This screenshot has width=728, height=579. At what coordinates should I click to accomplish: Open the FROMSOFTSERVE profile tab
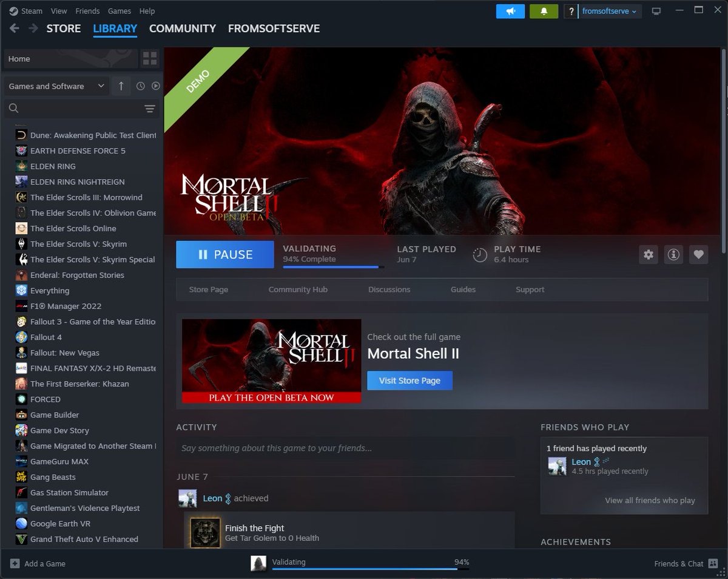click(274, 29)
